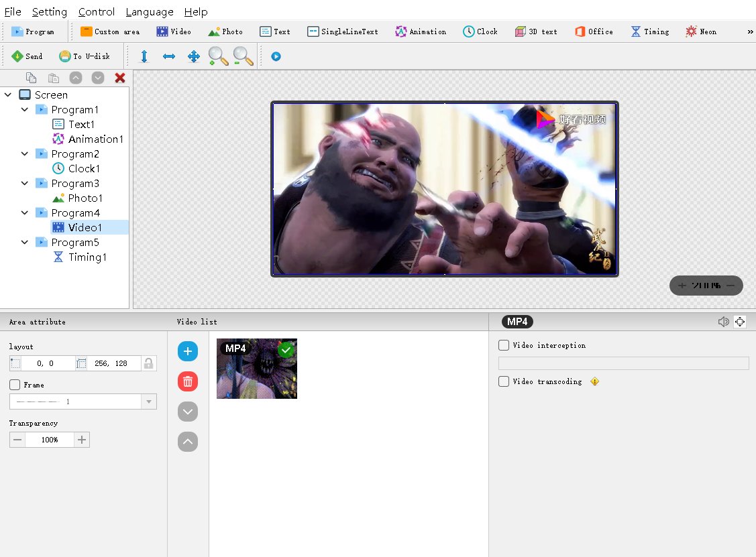Zoom in with the plus magnifier

point(218,56)
